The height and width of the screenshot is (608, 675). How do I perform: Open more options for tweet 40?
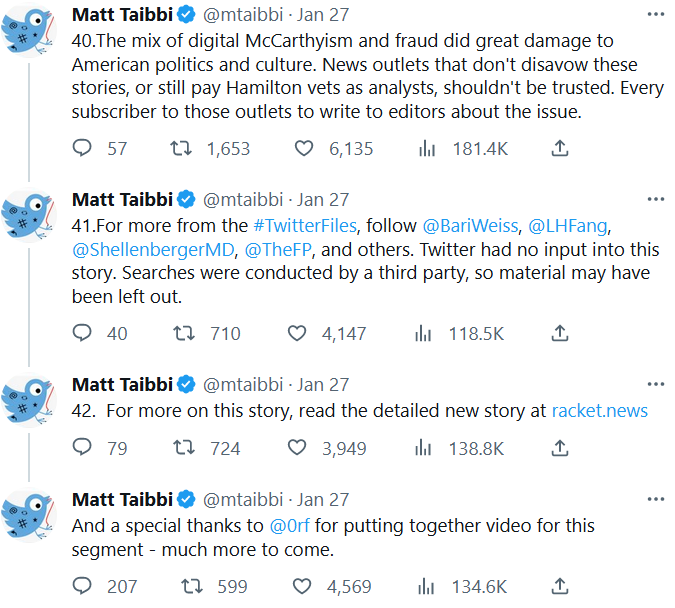pos(655,14)
